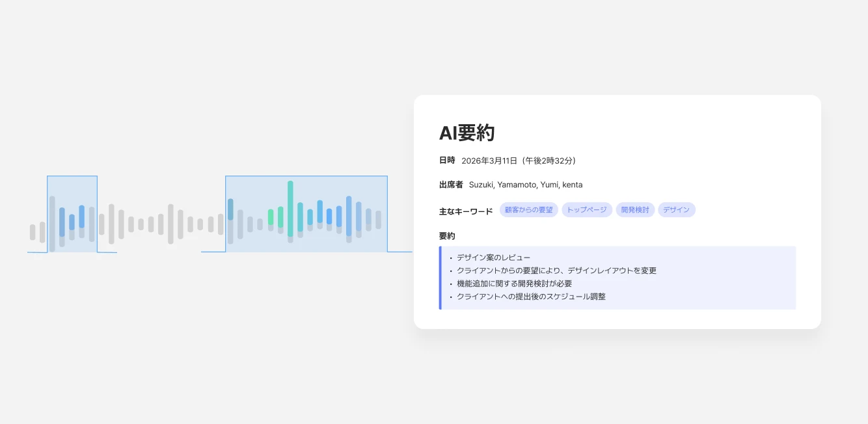Click the 開発検討 keyword chip
Image resolution: width=868 pixels, height=424 pixels.
click(634, 210)
